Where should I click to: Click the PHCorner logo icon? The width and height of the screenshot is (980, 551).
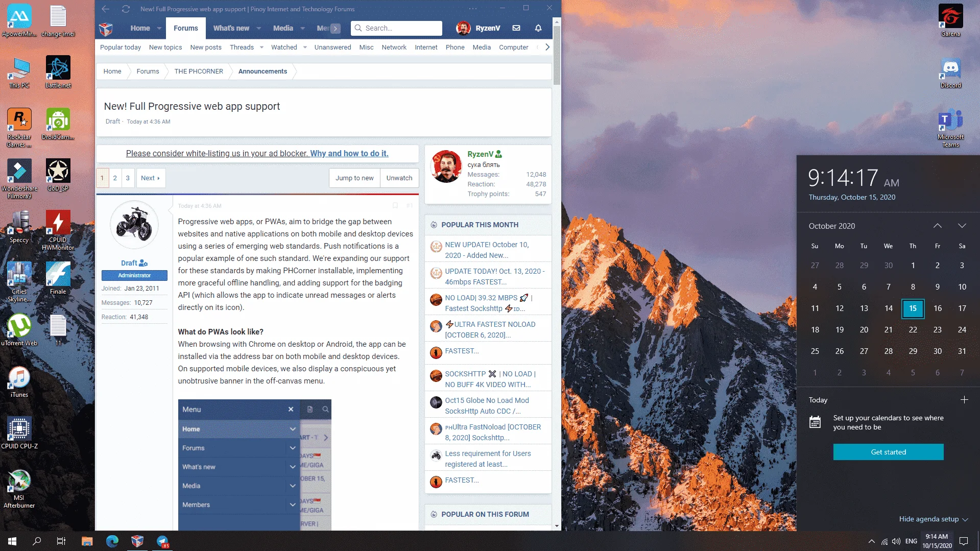tap(106, 29)
